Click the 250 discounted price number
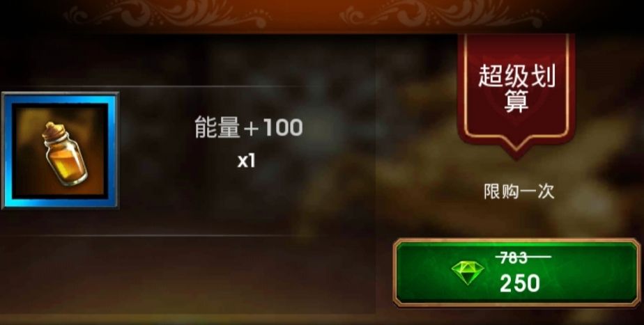Viewport: 644px width, 325px height. 519,283
